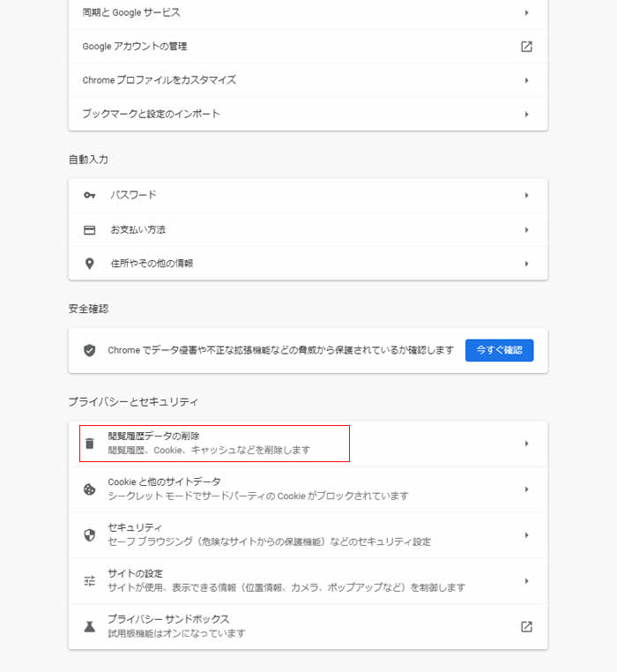The height and width of the screenshot is (672, 617).
Task: Open Chrome プロファイルをカスタマイズ
Action: pos(308,80)
